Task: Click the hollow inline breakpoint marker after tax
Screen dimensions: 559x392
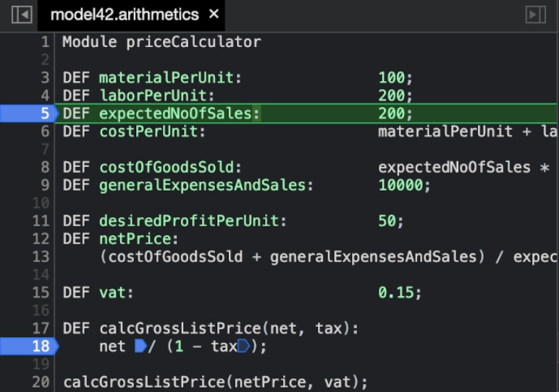Action: pos(244,346)
